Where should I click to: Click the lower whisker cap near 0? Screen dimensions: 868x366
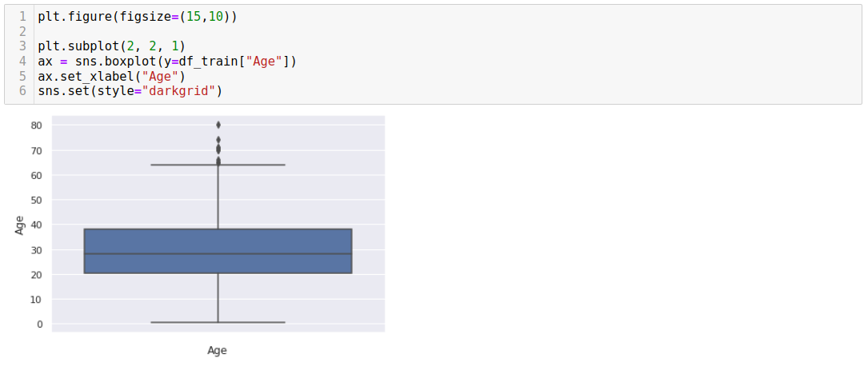218,322
